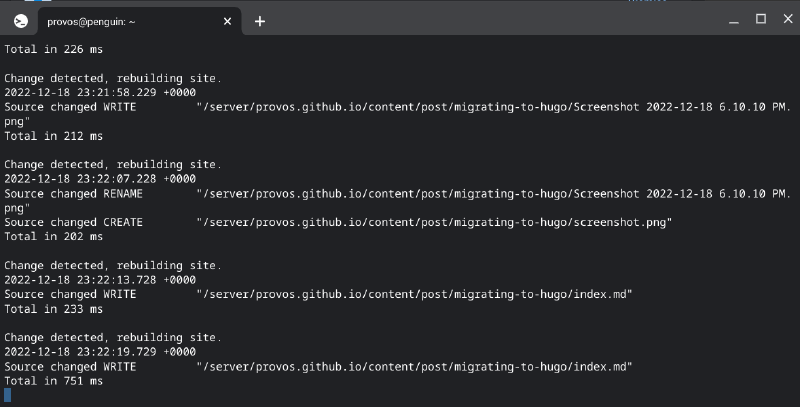Image resolution: width=800 pixels, height=407 pixels.
Task: Click the "Total in 212 ms" line
Action: (54, 136)
